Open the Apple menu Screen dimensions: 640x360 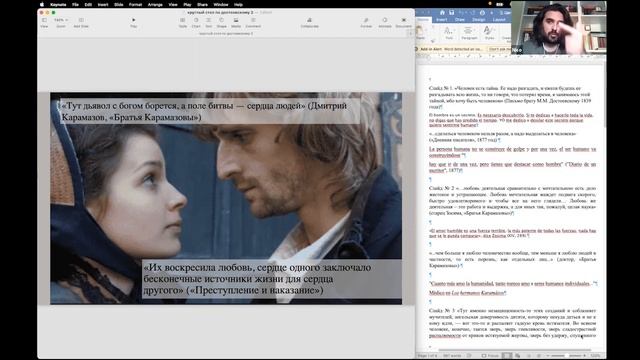click(x=42, y=4)
